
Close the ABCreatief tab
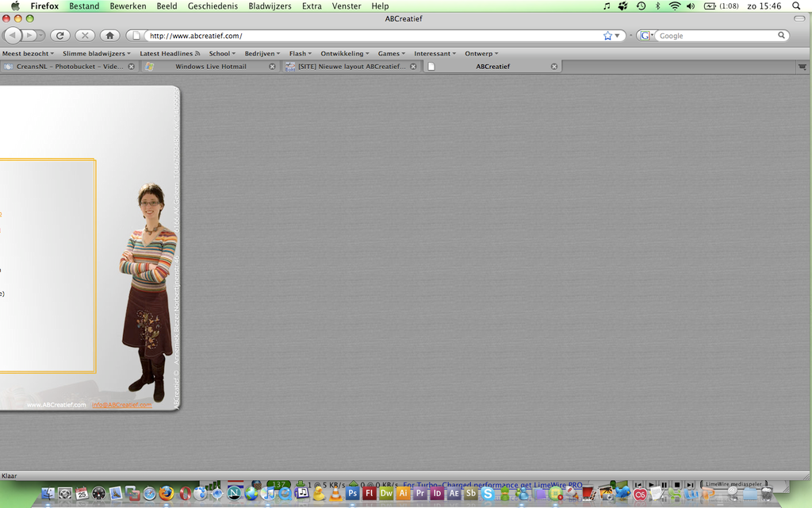pyautogui.click(x=554, y=67)
